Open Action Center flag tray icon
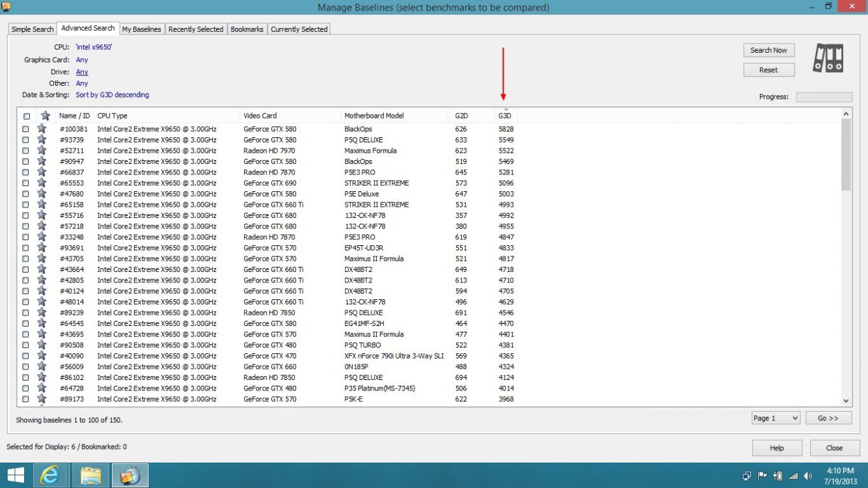Viewport: 868px width, 488px height. pyautogui.click(x=762, y=476)
